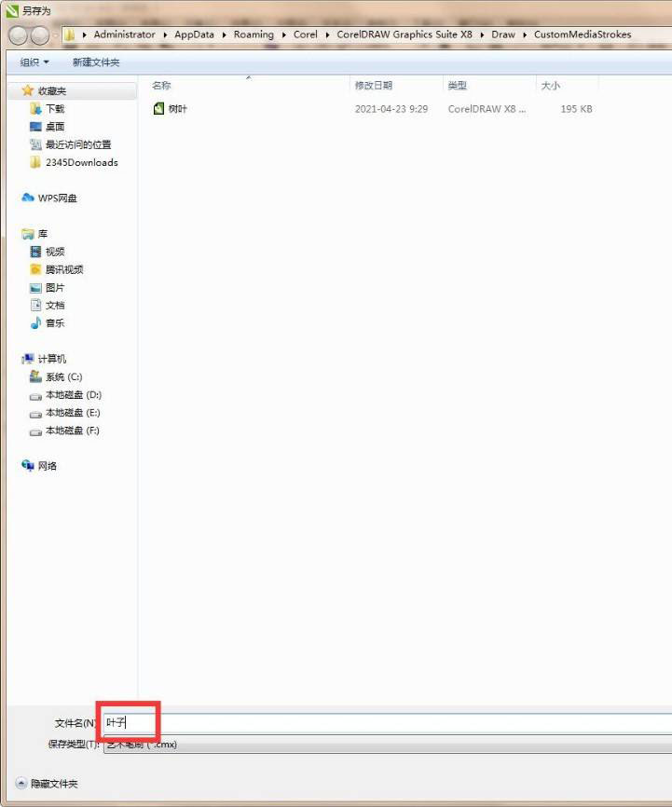Screen dimensions: 672x807
Task: Open the 网络 location
Action: tap(47, 466)
